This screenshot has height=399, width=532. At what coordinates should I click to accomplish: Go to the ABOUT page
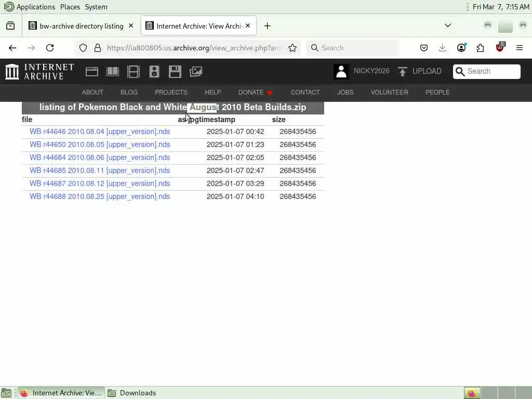(x=92, y=92)
